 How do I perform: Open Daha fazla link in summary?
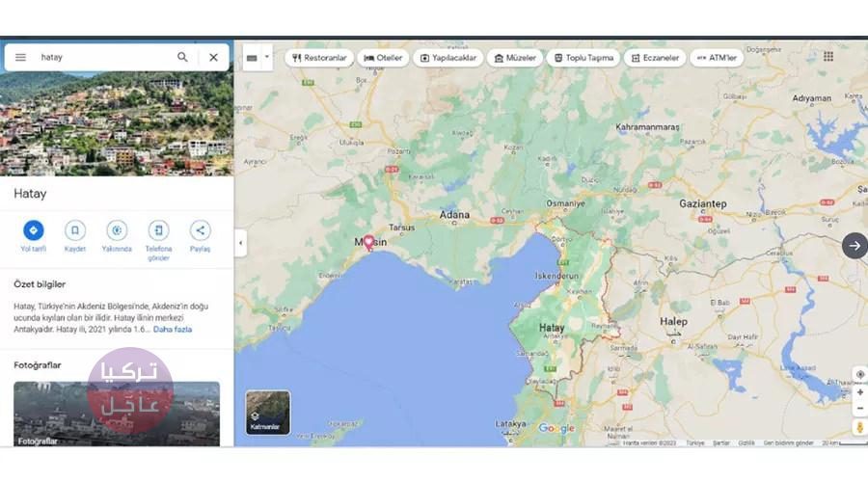click(173, 330)
